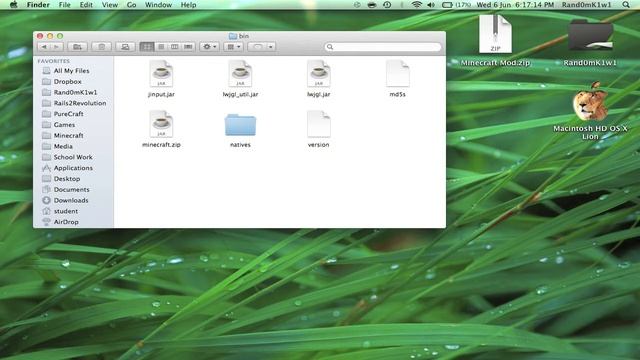The width and height of the screenshot is (640, 360).
Task: Click the Delete toolbar icon
Action: point(102,47)
